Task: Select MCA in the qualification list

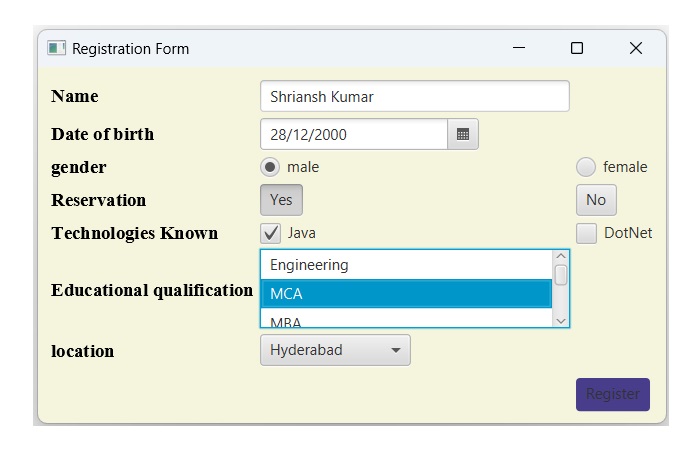Action: [405, 294]
